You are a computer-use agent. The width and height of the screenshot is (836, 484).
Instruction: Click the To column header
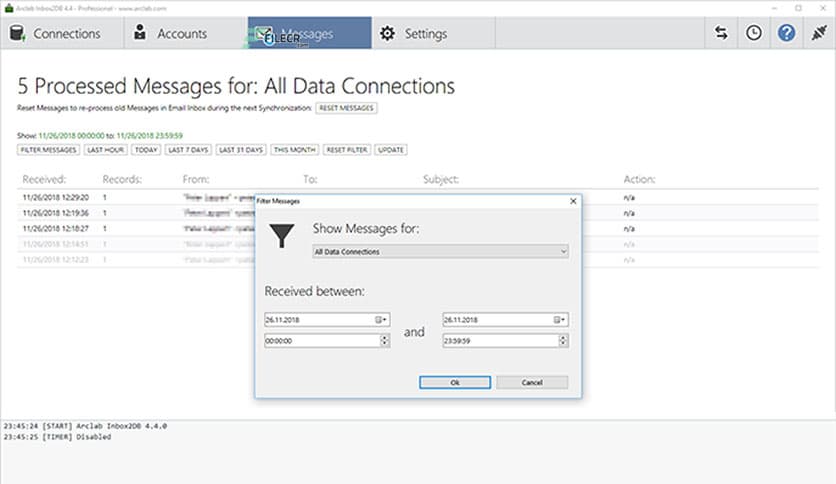[310, 179]
